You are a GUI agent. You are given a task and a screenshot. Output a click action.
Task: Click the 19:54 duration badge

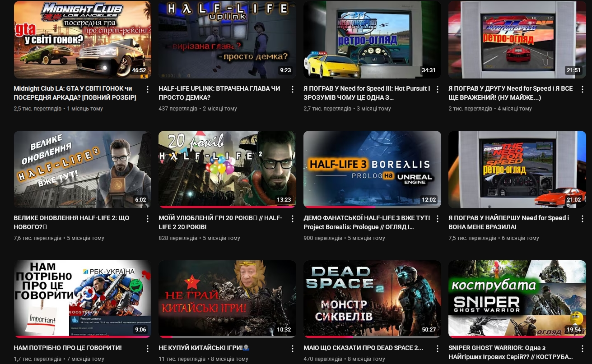(574, 330)
